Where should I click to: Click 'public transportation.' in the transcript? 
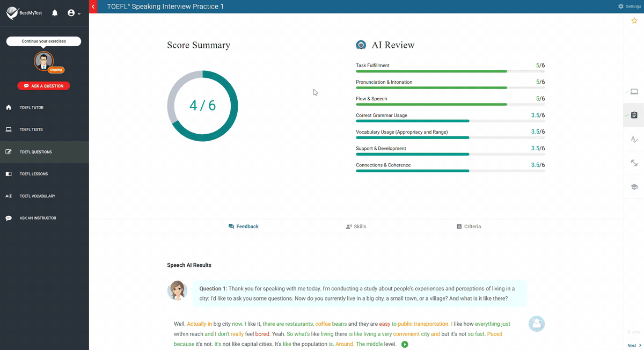coord(423,324)
